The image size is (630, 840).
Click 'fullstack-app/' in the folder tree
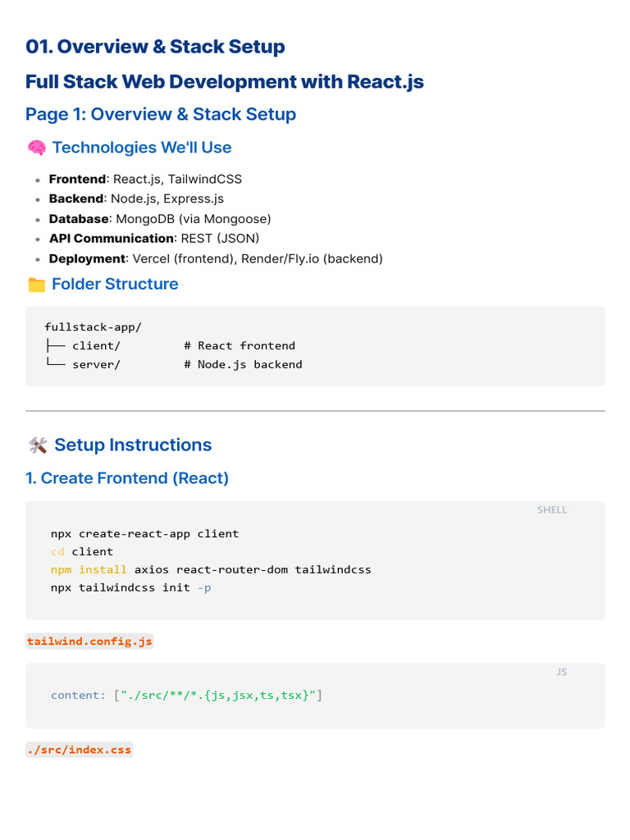coord(93,326)
